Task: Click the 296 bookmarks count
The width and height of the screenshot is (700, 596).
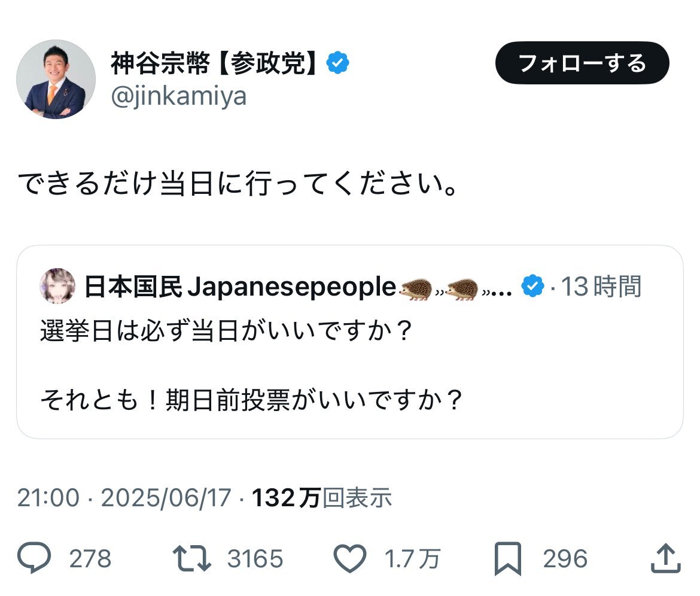Action: [565, 558]
